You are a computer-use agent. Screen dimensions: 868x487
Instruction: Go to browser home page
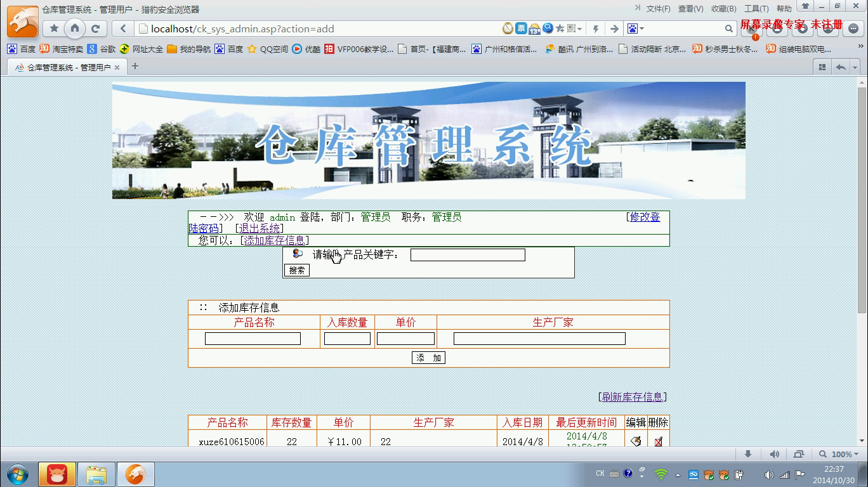pos(75,29)
